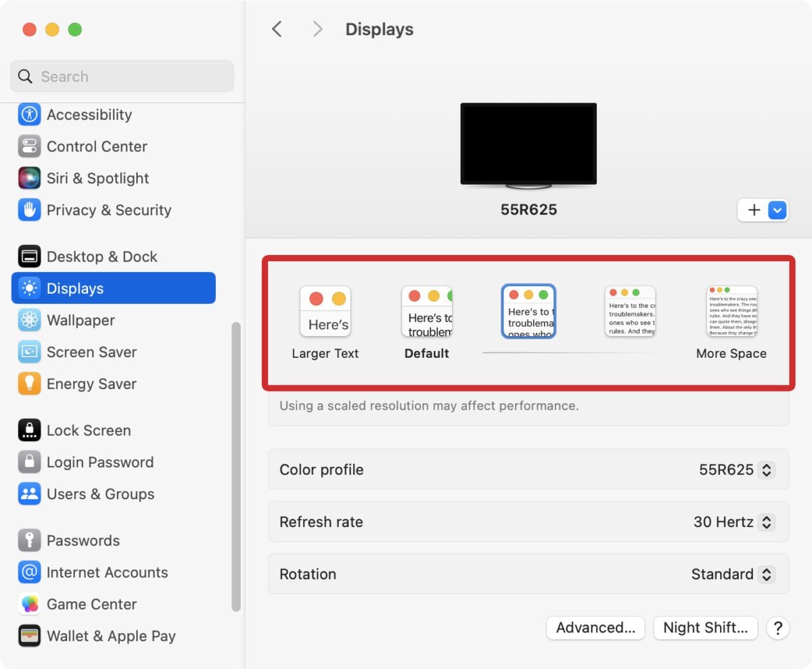
Task: Open Control Center settings
Action: click(x=96, y=146)
